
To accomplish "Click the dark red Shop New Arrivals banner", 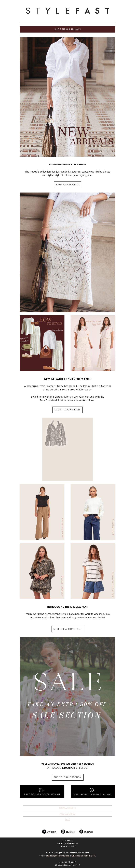I will [67, 29].
